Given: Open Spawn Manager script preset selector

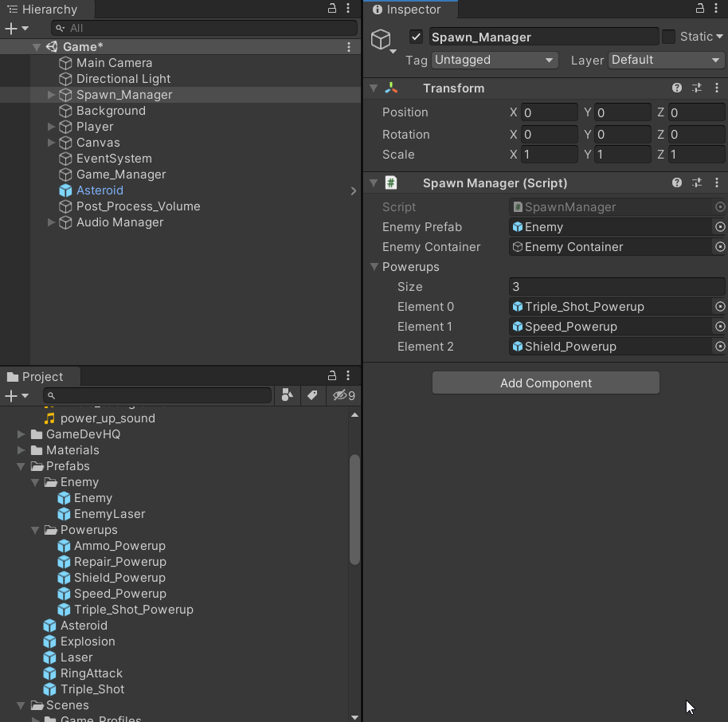Looking at the screenshot, I should coord(697,182).
